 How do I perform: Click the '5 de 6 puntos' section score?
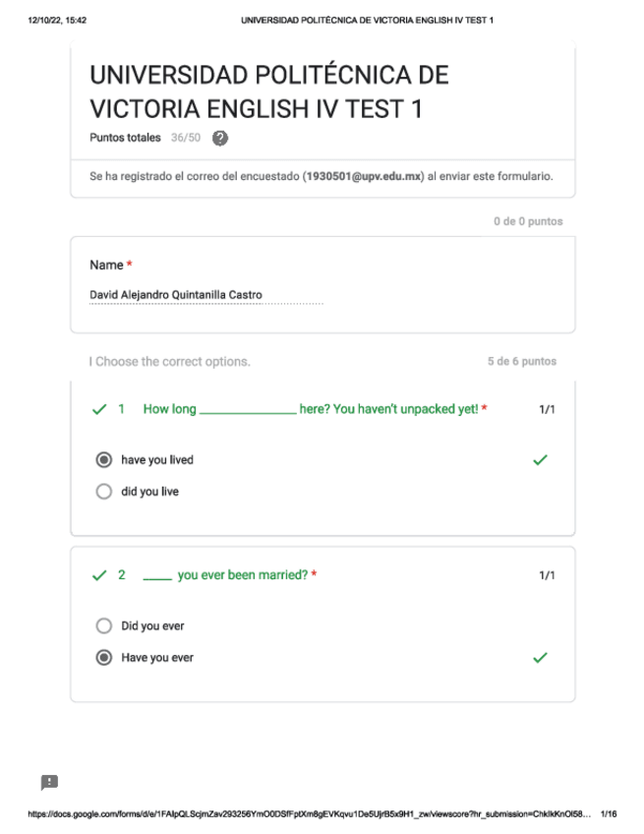[x=522, y=362]
